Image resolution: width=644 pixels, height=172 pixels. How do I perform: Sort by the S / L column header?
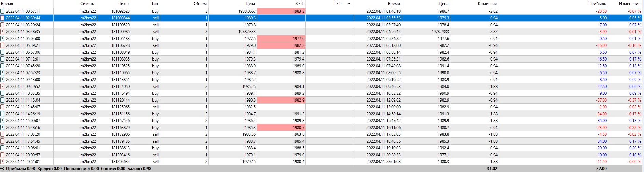pos(299,4)
